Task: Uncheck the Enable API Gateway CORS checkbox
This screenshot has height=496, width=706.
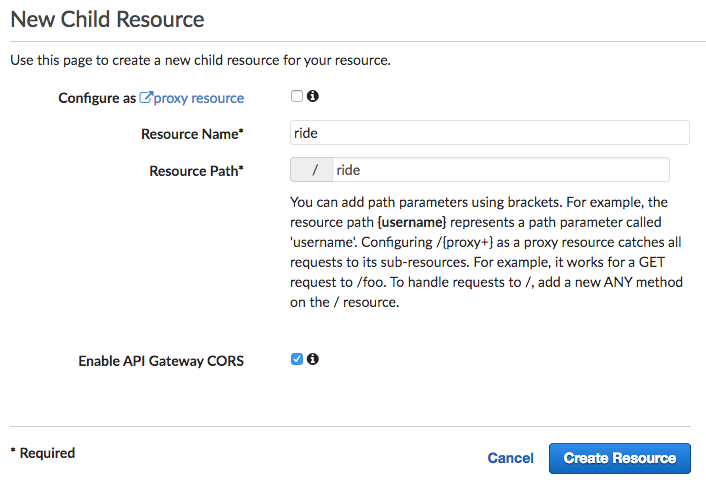Action: point(297,359)
